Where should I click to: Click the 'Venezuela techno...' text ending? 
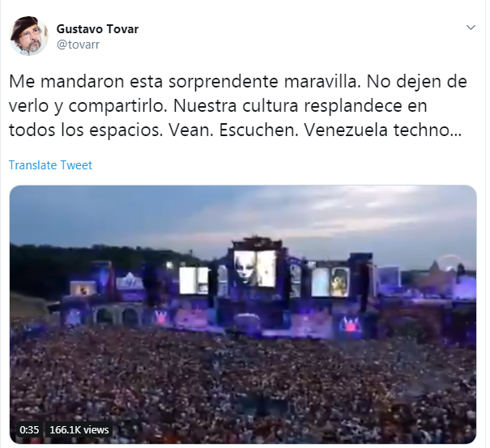pyautogui.click(x=382, y=130)
